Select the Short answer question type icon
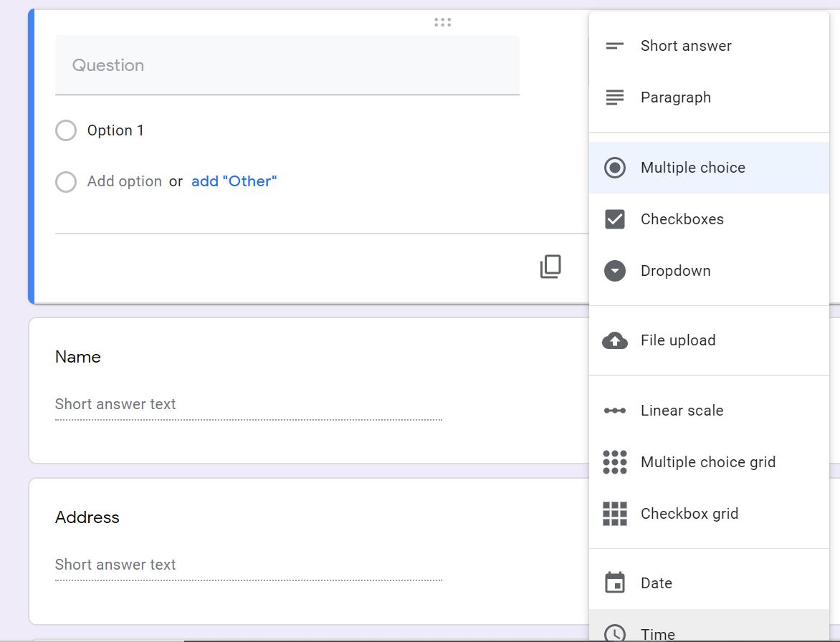 (x=614, y=45)
